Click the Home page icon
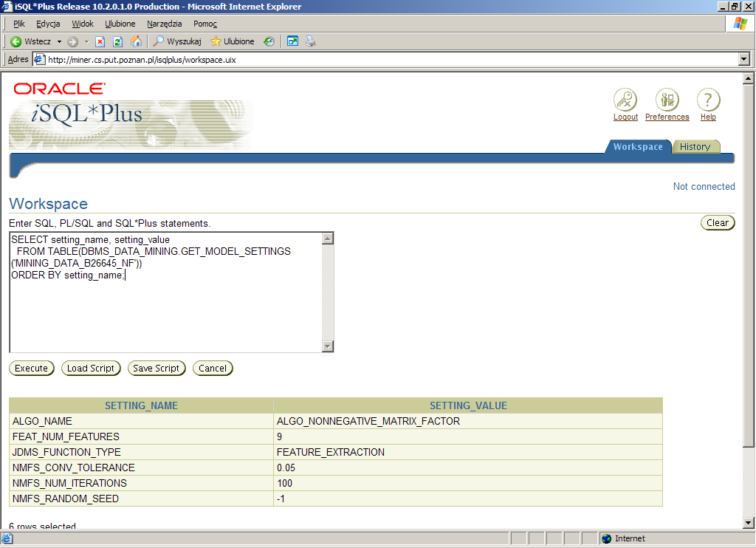This screenshot has width=756, height=548. click(137, 41)
